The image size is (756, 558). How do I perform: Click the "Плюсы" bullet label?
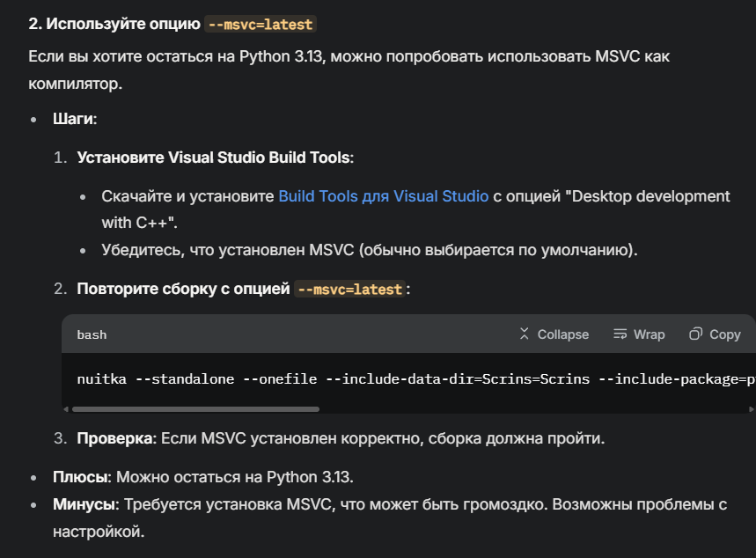point(79,477)
